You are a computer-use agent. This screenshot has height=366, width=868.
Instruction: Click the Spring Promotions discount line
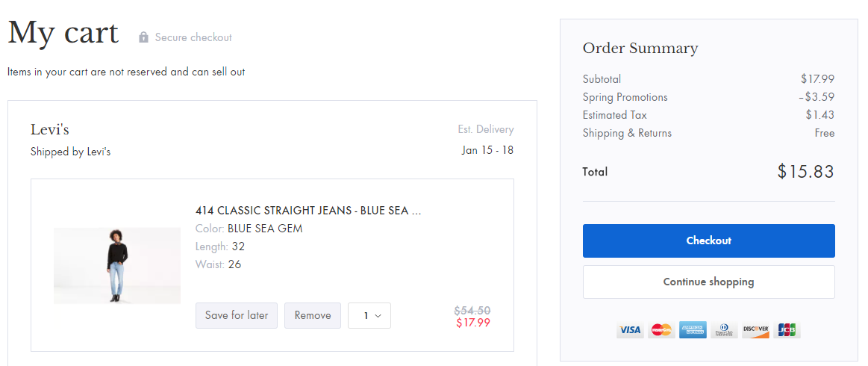pyautogui.click(x=708, y=97)
